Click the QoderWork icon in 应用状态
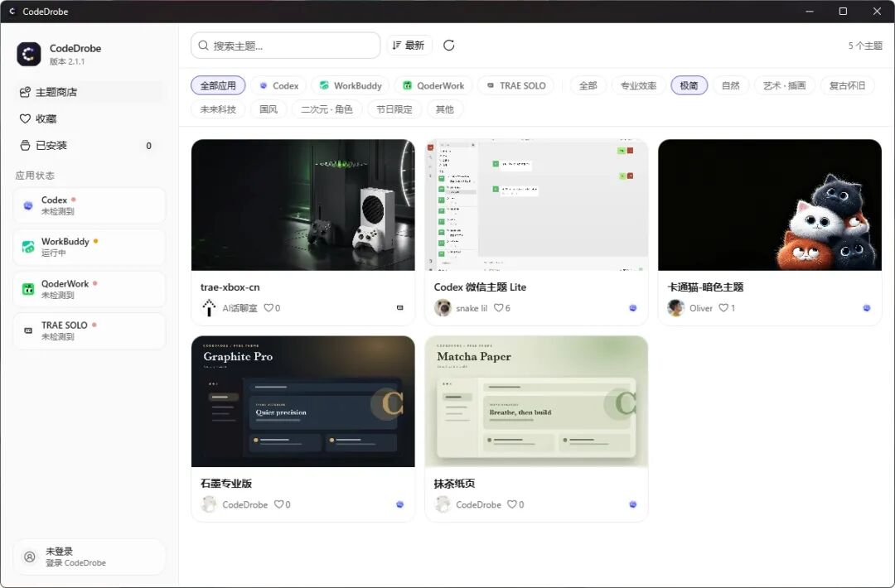 [28, 289]
